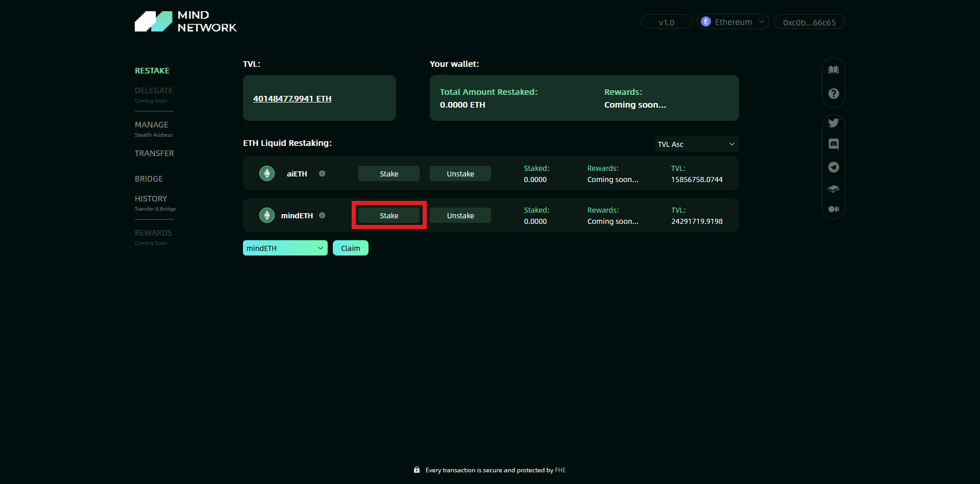This screenshot has height=484, width=980.
Task: Open the TVL Asc sort dropdown
Action: (x=696, y=144)
